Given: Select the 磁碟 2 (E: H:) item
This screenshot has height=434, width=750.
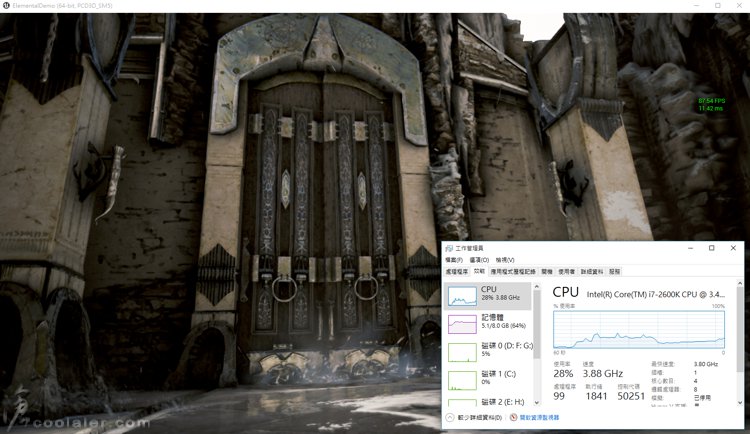Looking at the screenshot, I should (488, 401).
